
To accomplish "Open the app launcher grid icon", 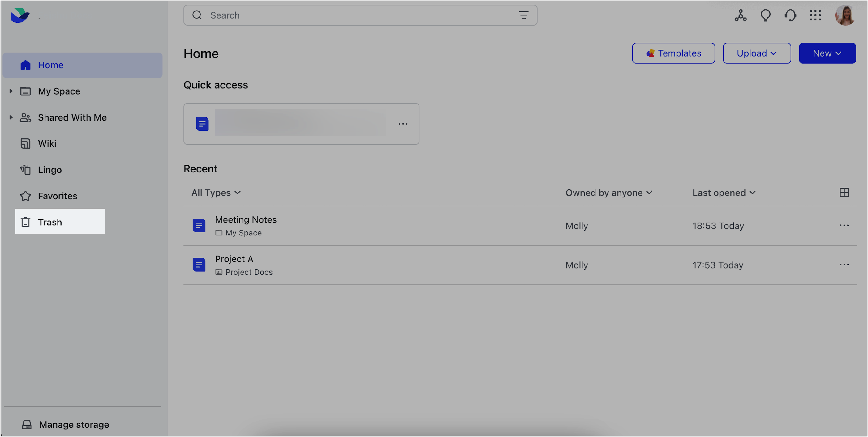I will click(815, 15).
